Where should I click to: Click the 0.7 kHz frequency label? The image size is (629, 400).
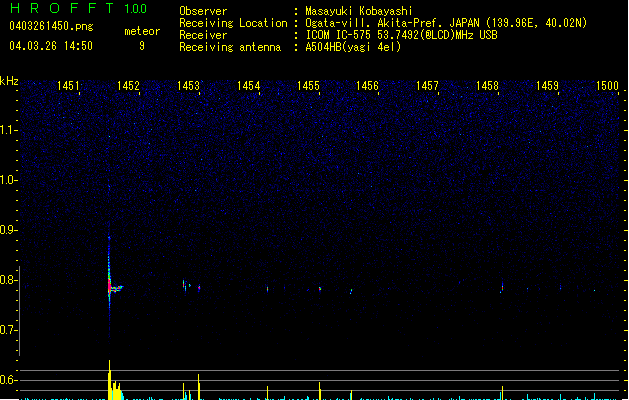[9, 330]
